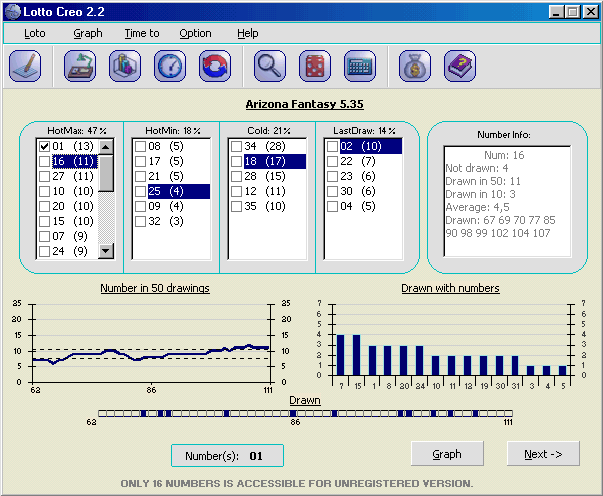
Task: Open the Help menu
Action: 248,33
